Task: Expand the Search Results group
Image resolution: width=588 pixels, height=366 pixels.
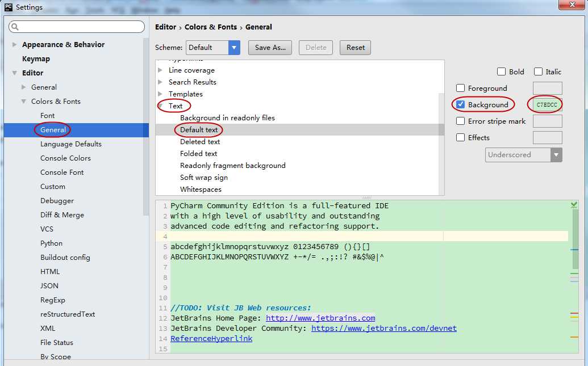Action: tap(160, 82)
